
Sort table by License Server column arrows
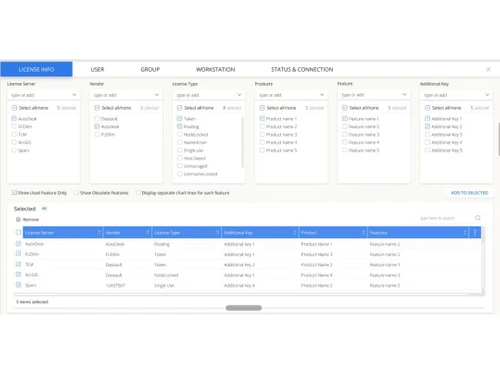tap(99, 232)
